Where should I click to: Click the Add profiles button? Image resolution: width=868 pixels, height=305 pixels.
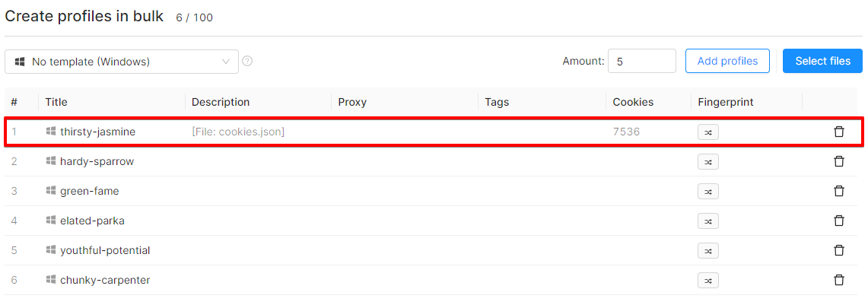click(x=727, y=61)
